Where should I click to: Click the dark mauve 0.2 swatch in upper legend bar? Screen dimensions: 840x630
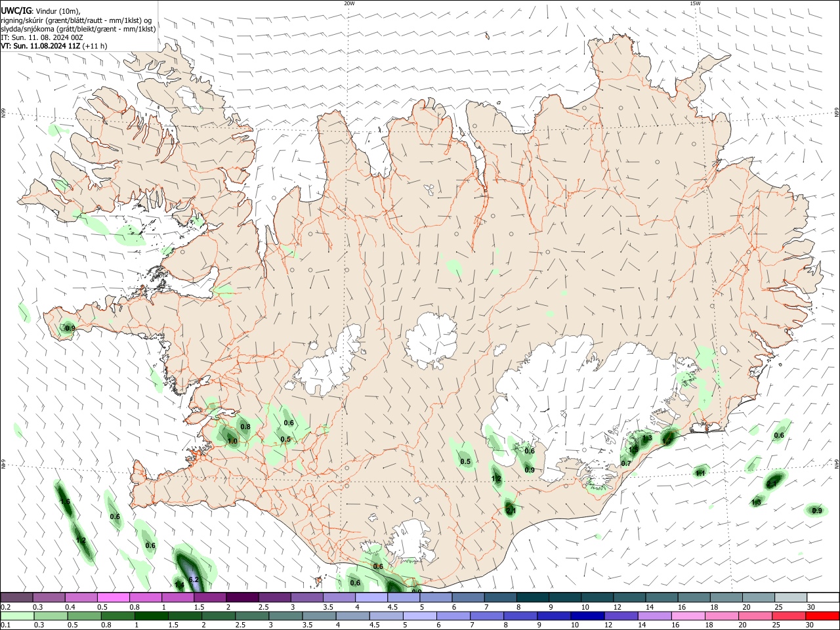(17, 597)
